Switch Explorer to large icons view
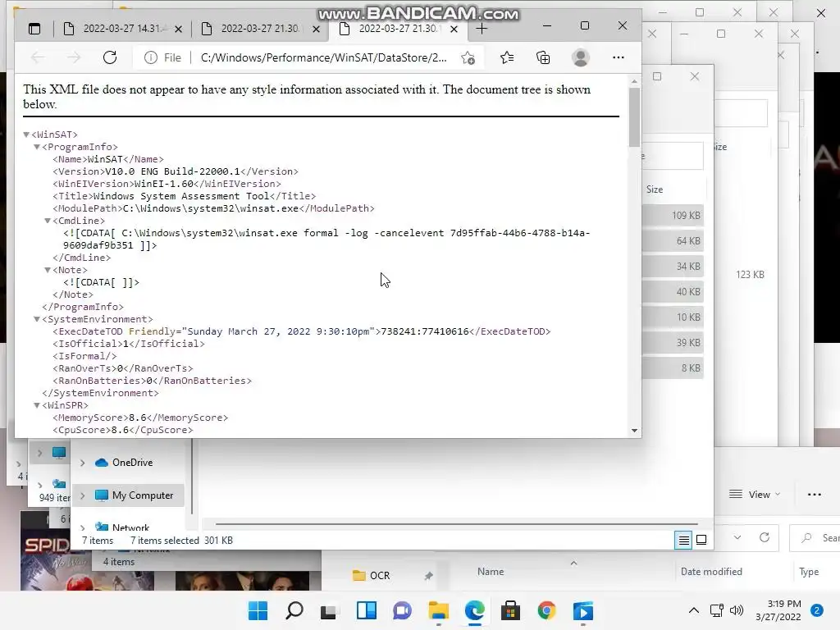 (701, 540)
